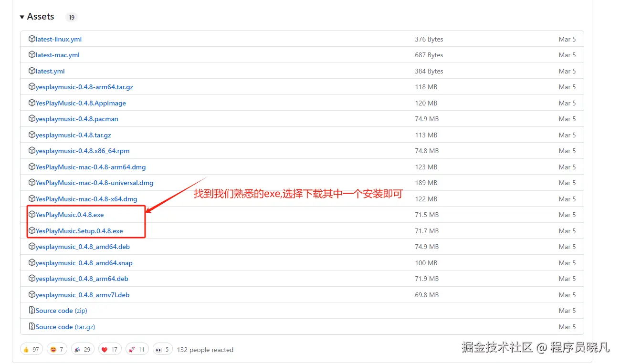Screen dimensions: 620x364
Task: Click package icon beside latest-linux.yml
Action: coord(32,39)
